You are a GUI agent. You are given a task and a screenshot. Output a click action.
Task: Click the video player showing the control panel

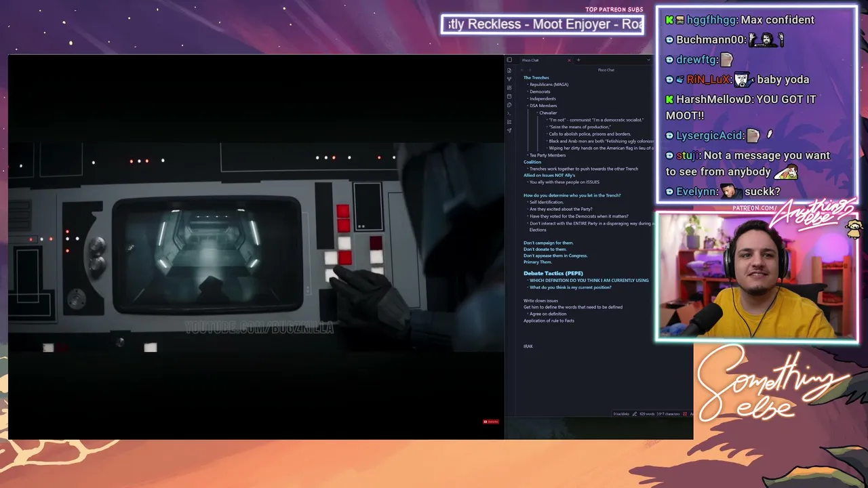(x=256, y=247)
